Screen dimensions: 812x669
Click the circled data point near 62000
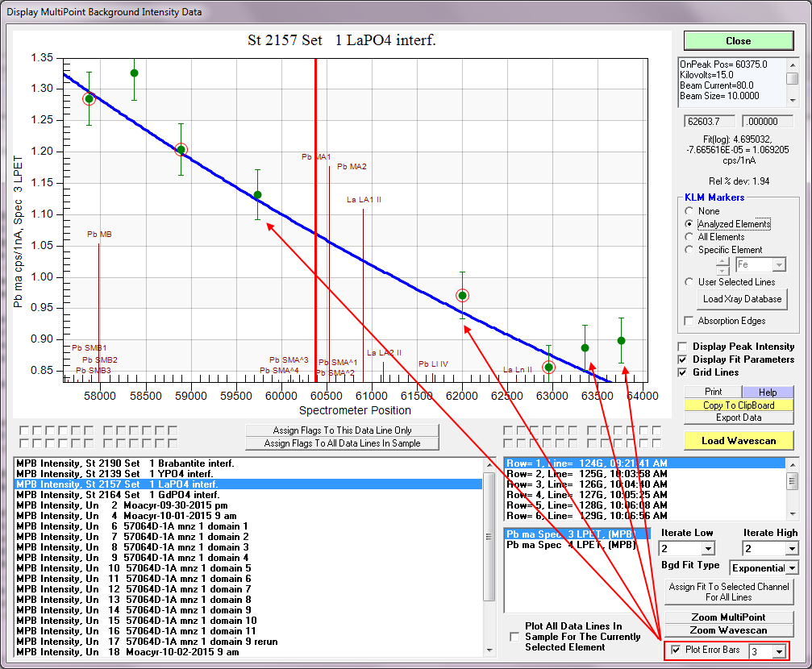462,296
